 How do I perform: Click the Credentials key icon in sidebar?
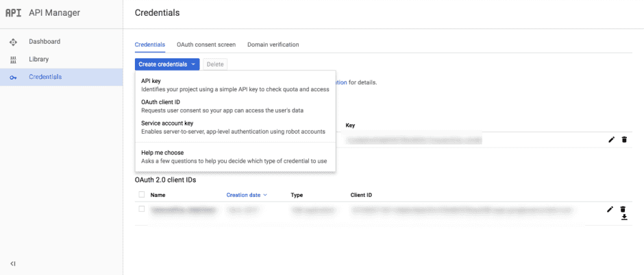tap(13, 77)
